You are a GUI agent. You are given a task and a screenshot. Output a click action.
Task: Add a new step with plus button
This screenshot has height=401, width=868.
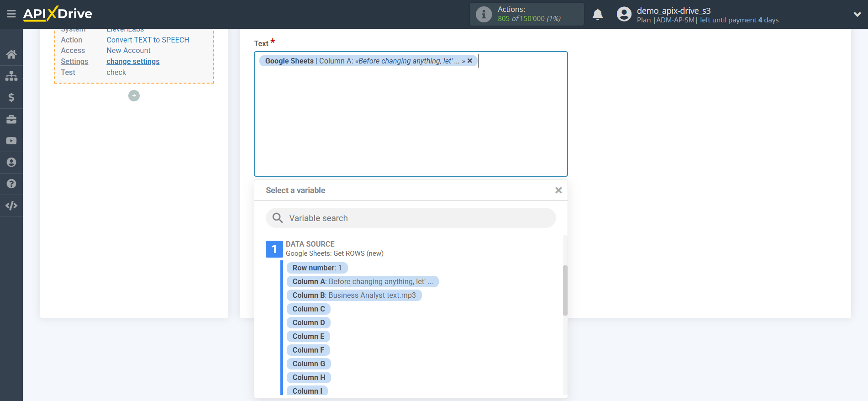[x=134, y=95]
